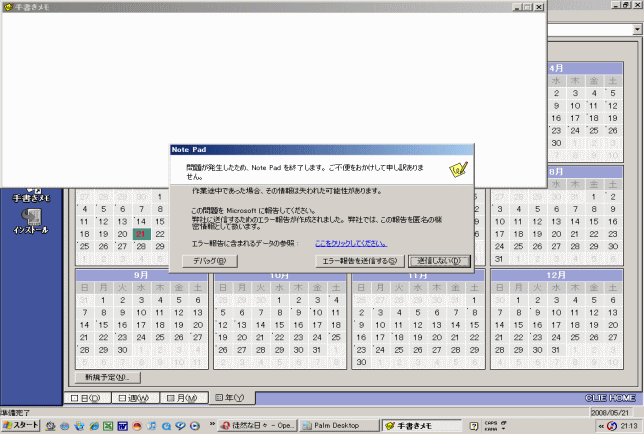The height and width of the screenshot is (434, 644).
Task: Click the Note Pad pencil memo icon in dialog
Action: pyautogui.click(x=458, y=169)
